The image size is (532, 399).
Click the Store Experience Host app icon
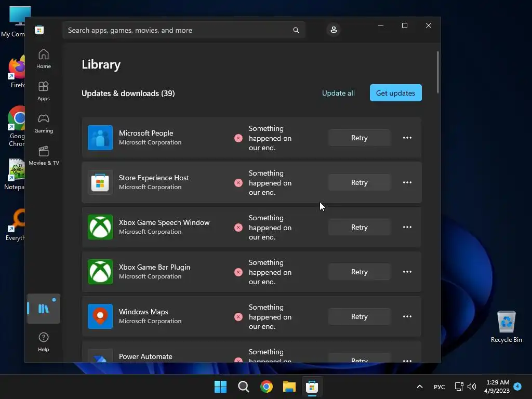pos(100,182)
